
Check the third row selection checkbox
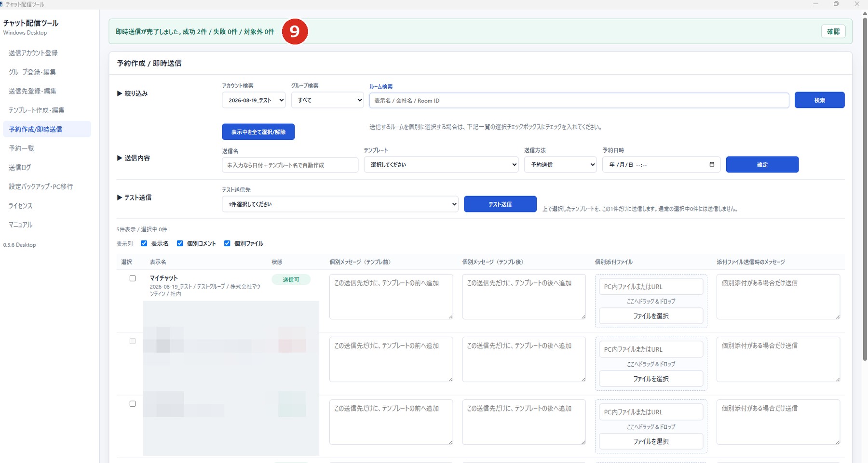[x=133, y=404]
